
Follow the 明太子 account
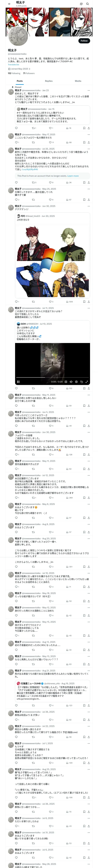[x=84, y=41]
